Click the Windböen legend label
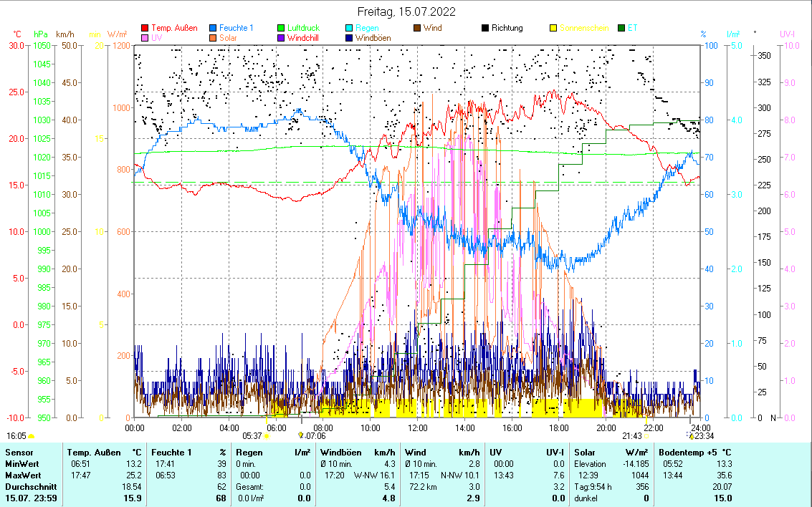812x507 pixels. pyautogui.click(x=378, y=38)
